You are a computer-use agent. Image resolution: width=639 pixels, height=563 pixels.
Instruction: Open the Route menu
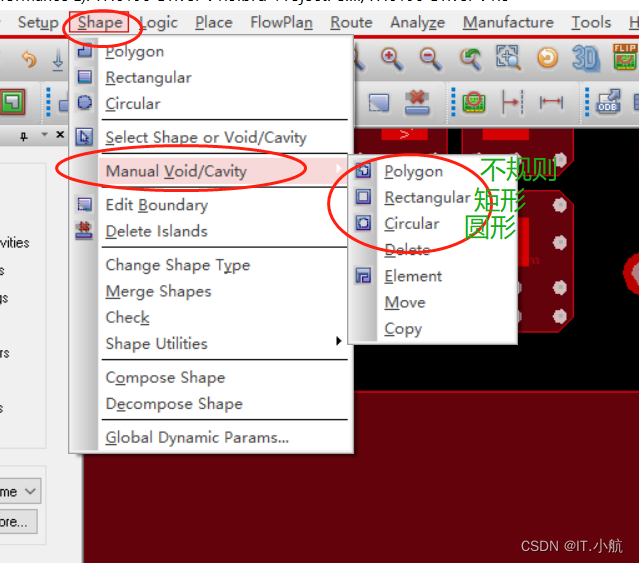point(351,22)
